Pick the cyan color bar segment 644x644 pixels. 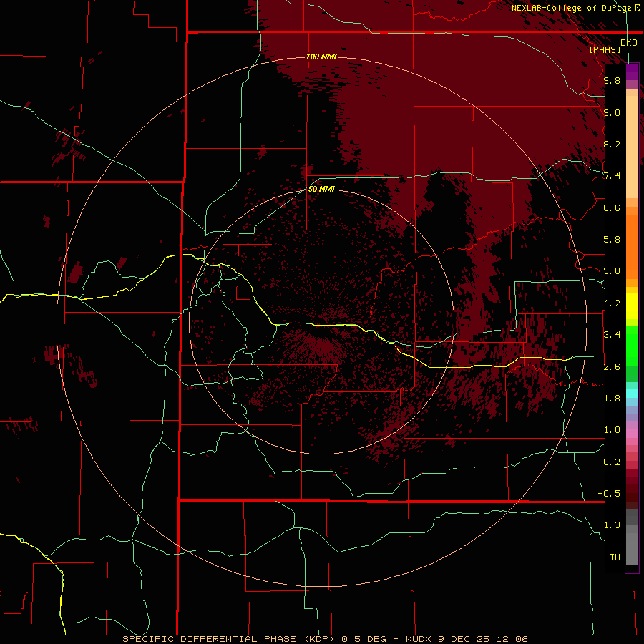click(x=632, y=394)
